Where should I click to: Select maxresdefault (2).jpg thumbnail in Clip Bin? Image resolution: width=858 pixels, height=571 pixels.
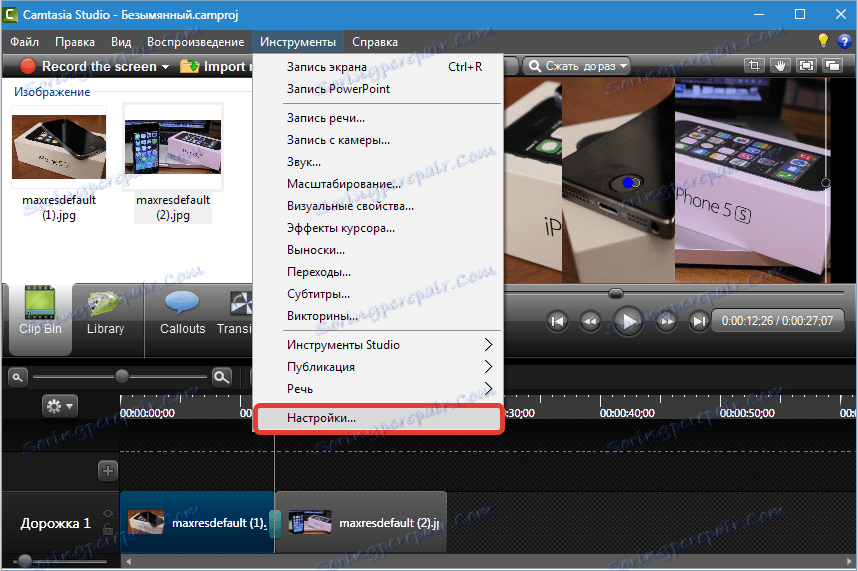point(173,147)
